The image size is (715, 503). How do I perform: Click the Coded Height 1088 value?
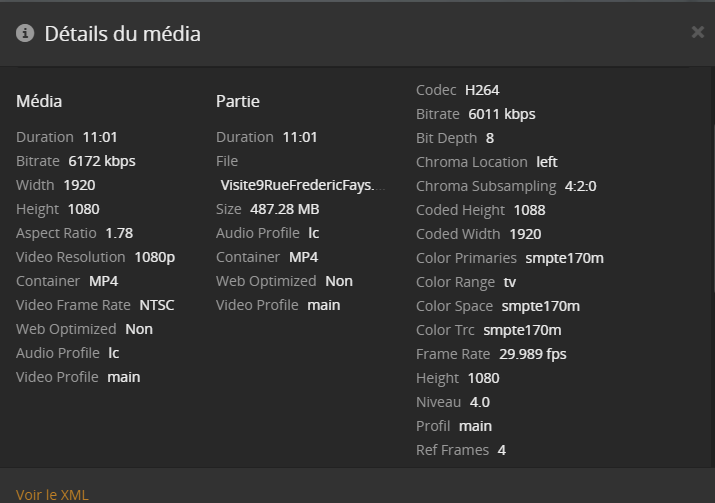point(529,210)
